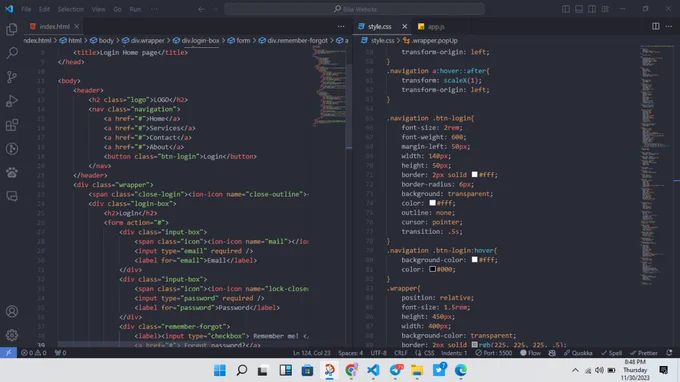
Task: Click the background-color #fff swatch on line 80
Action: pyautogui.click(x=474, y=259)
